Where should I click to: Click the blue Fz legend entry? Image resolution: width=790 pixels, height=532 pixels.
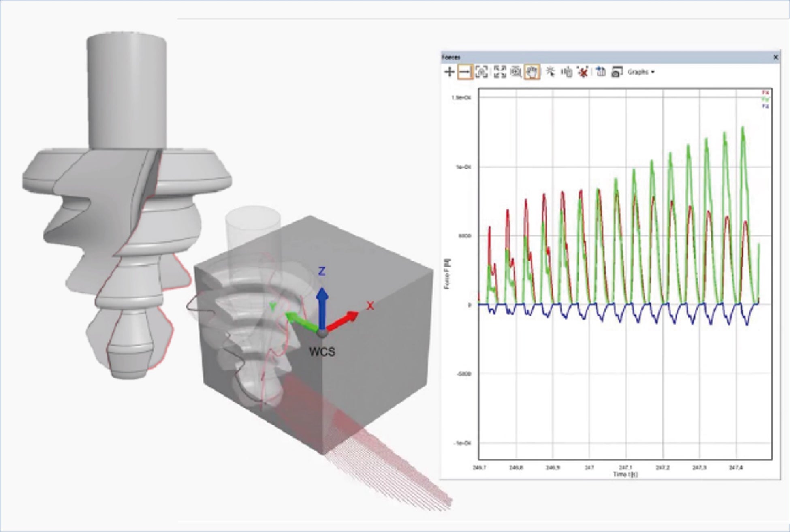[x=765, y=106]
